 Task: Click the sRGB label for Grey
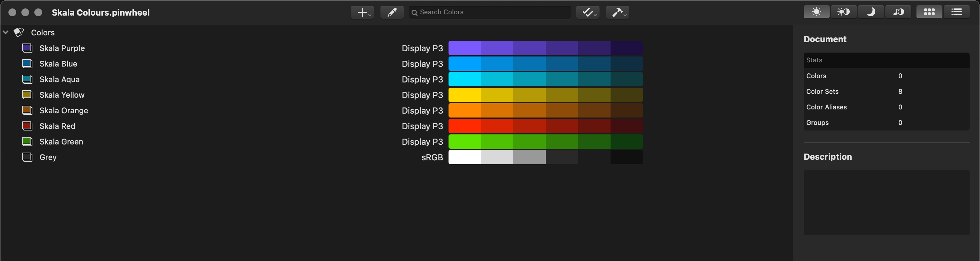point(432,158)
